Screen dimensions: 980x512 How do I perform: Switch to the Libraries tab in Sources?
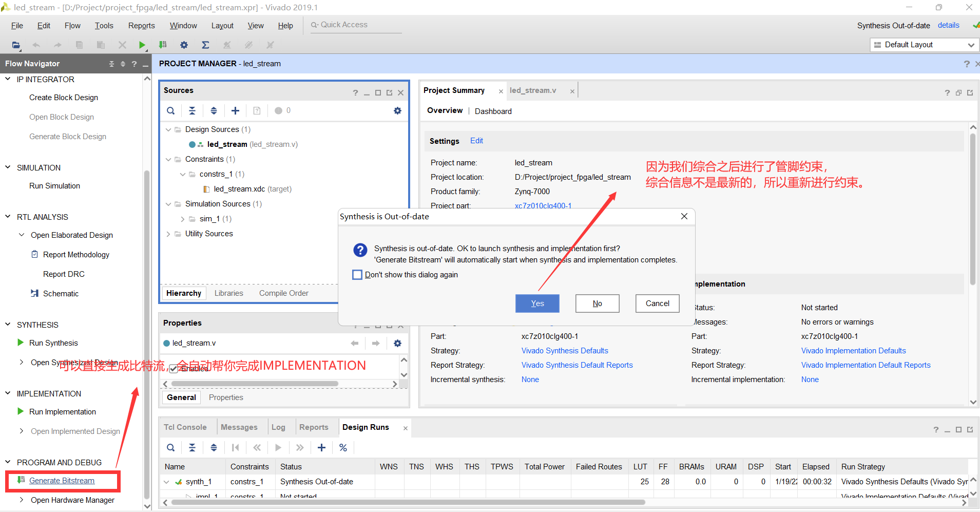pos(228,293)
